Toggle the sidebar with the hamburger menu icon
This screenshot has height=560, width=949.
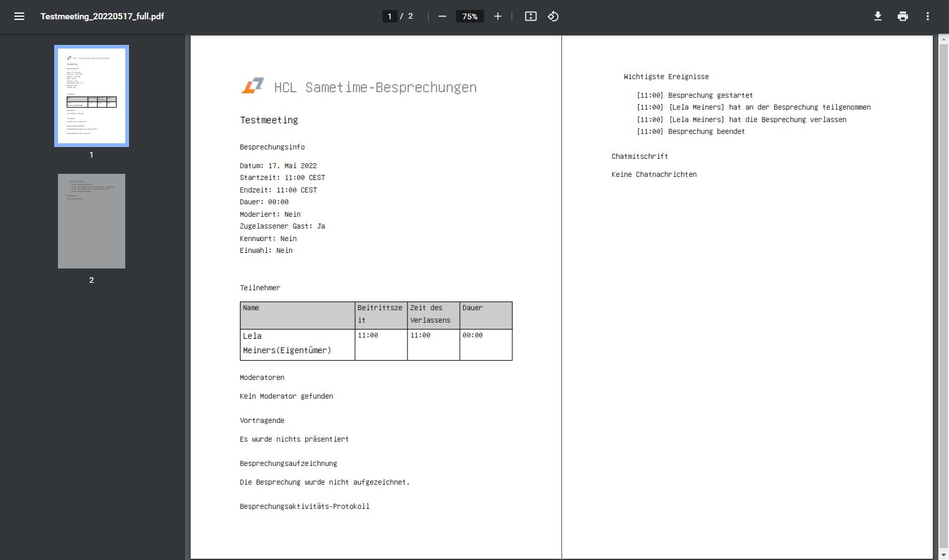[19, 16]
